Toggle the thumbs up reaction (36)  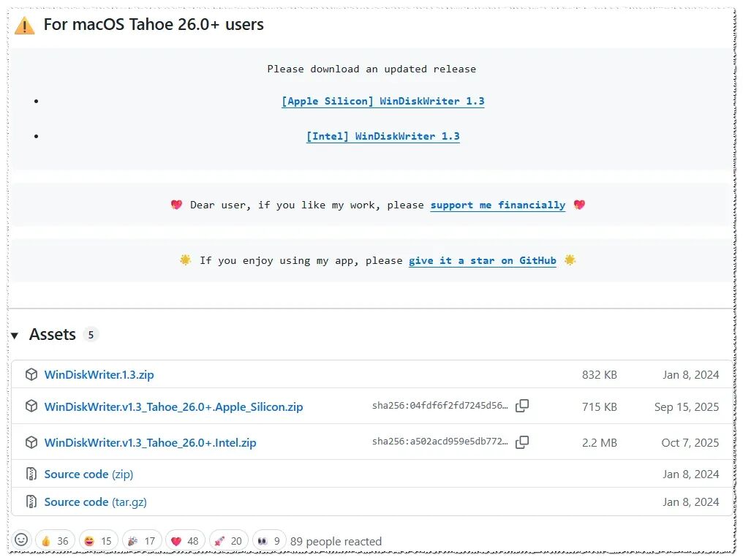click(x=55, y=540)
